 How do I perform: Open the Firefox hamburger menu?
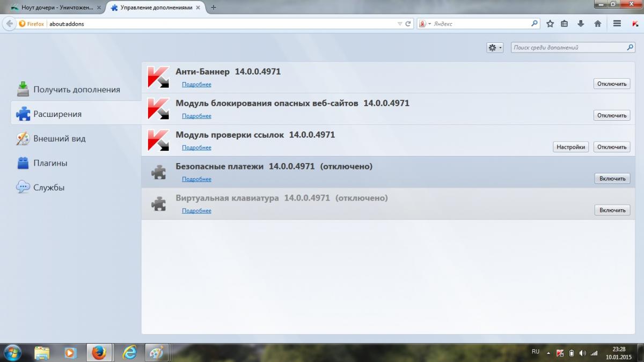coord(617,24)
